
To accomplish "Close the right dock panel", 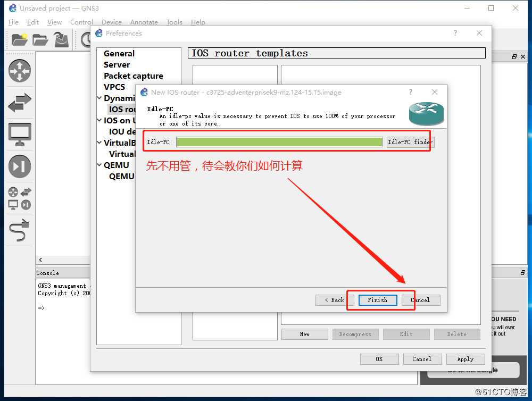I will click(523, 57).
